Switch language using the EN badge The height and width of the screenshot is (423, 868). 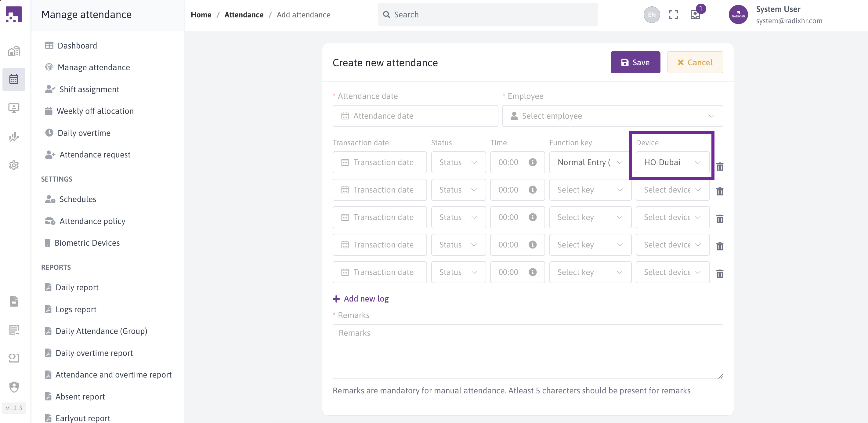[x=651, y=15]
